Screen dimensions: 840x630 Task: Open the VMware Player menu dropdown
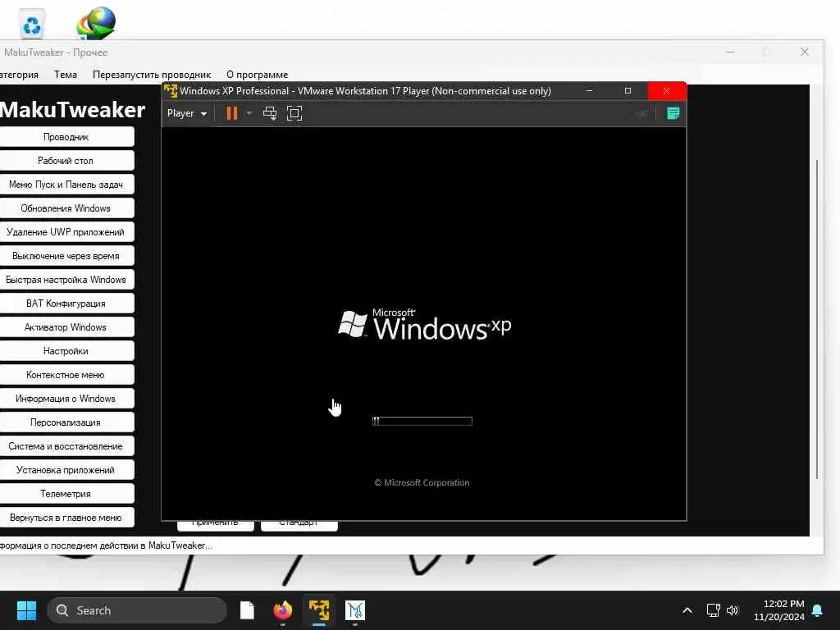187,113
